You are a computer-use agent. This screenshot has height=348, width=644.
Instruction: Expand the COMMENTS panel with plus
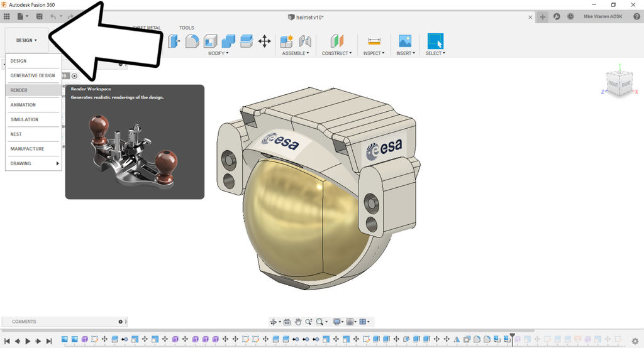[x=120, y=322]
